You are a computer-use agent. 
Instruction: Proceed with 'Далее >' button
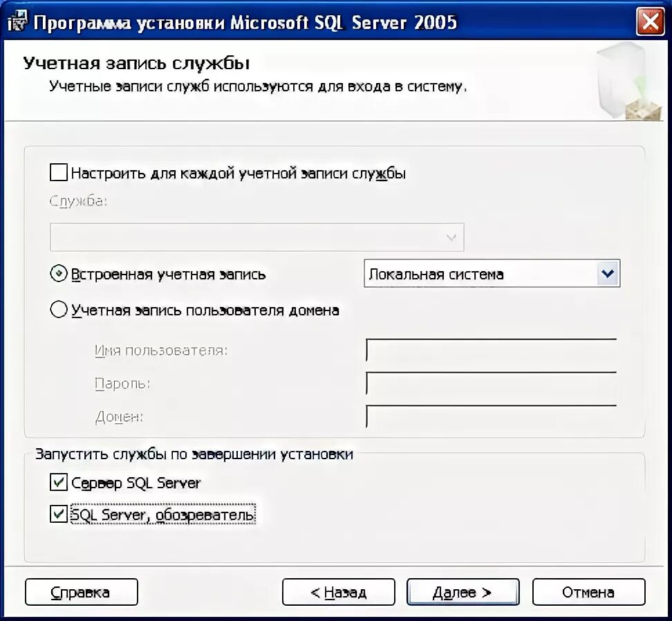point(463,592)
